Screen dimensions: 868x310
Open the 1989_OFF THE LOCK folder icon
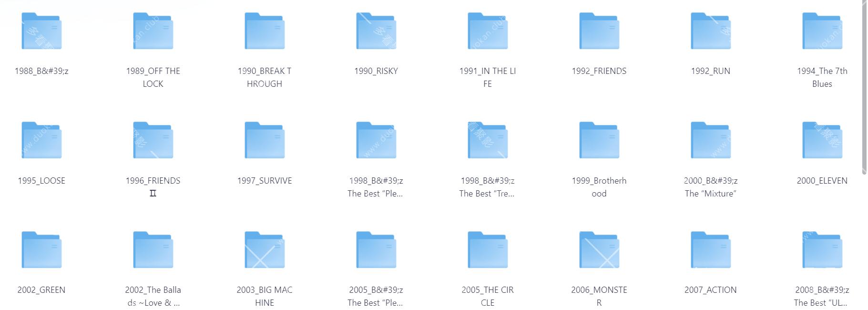click(153, 31)
